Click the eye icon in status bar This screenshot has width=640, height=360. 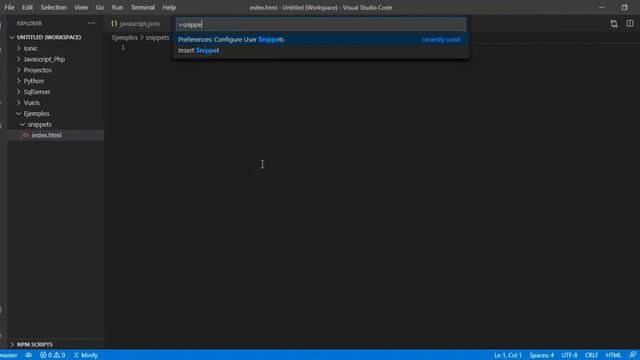[29, 355]
